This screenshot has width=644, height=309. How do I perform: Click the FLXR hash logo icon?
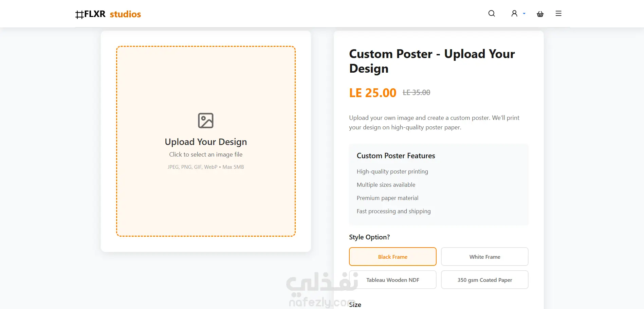[x=79, y=15]
